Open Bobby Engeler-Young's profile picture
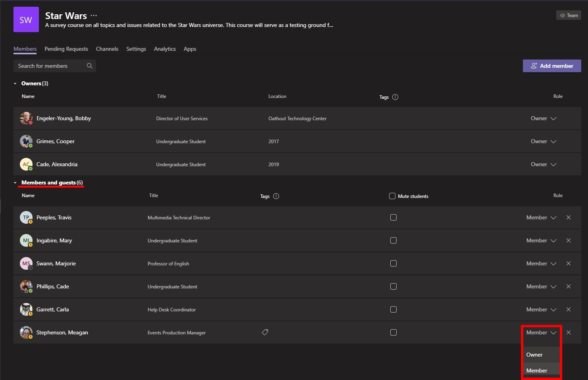The image size is (588, 380). (26, 118)
